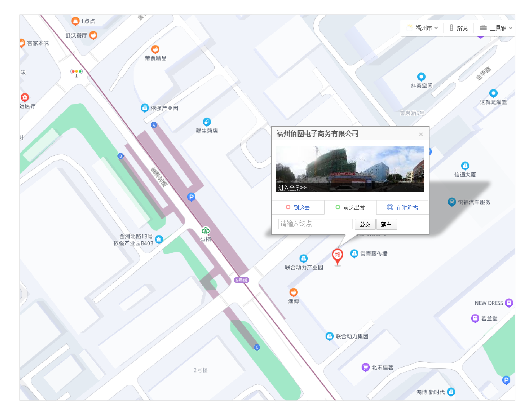Click the red 终 destination pin
Image resolution: width=532 pixels, height=416 pixels.
pyautogui.click(x=337, y=257)
